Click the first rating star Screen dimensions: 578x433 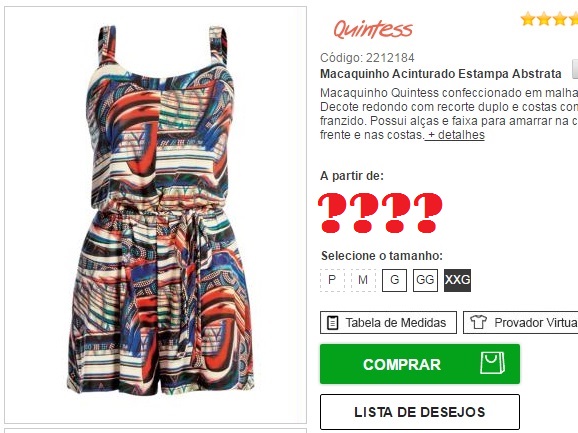click(x=528, y=19)
